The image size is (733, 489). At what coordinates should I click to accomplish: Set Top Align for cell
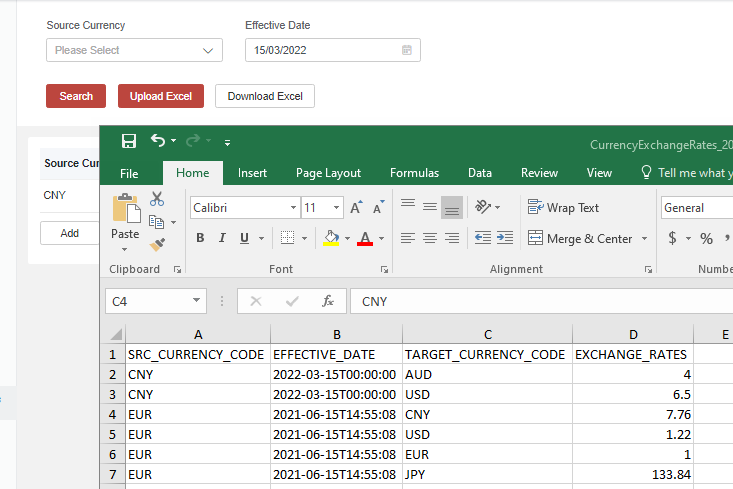point(408,204)
